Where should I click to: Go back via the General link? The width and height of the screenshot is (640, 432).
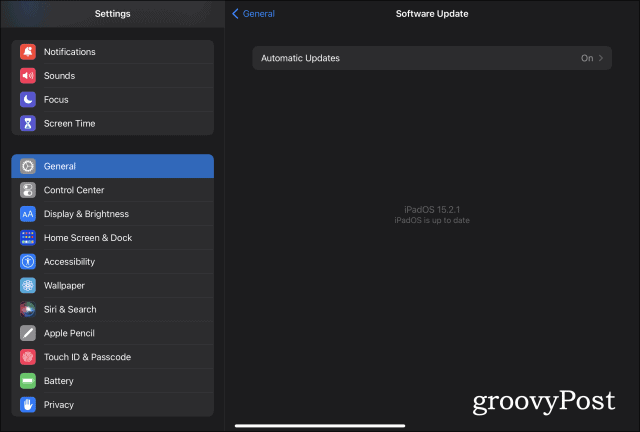tap(259, 13)
